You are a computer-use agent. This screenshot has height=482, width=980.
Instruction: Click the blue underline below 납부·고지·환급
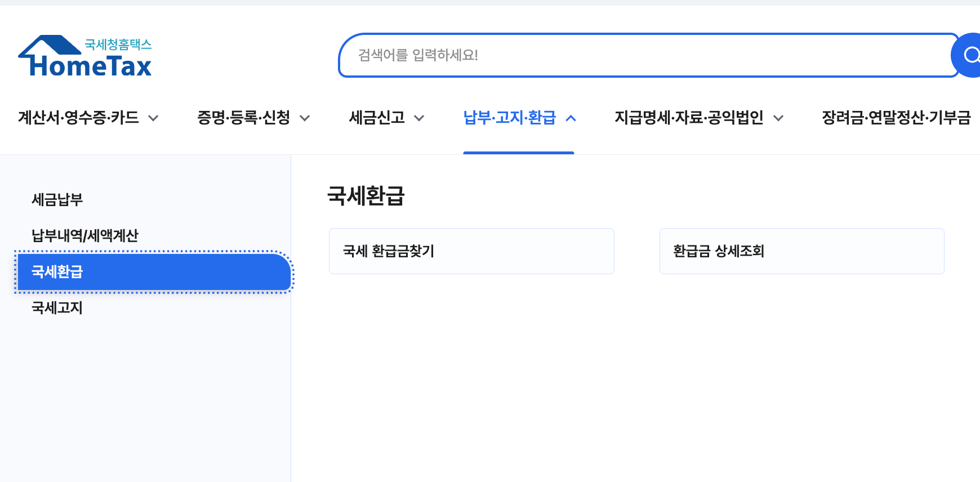tap(518, 151)
